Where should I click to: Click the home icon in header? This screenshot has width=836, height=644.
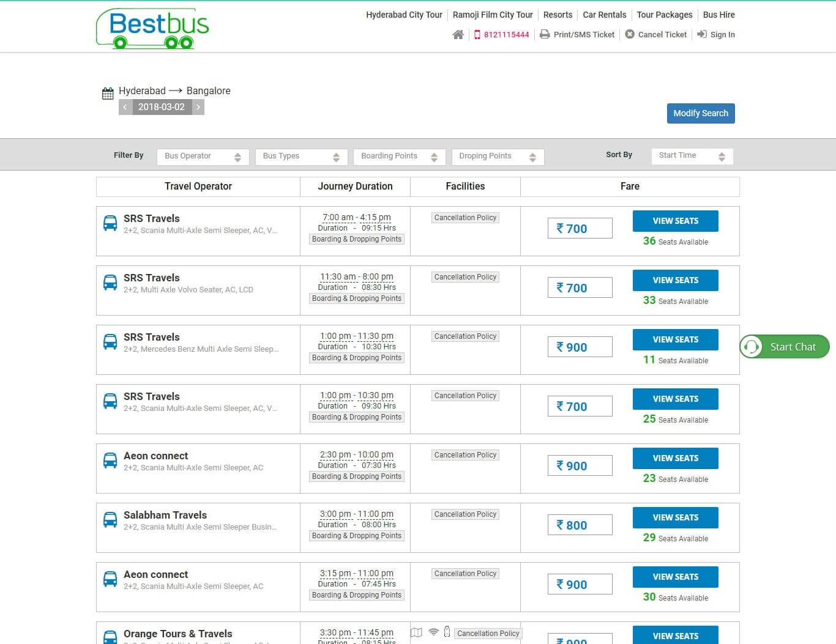click(x=458, y=35)
